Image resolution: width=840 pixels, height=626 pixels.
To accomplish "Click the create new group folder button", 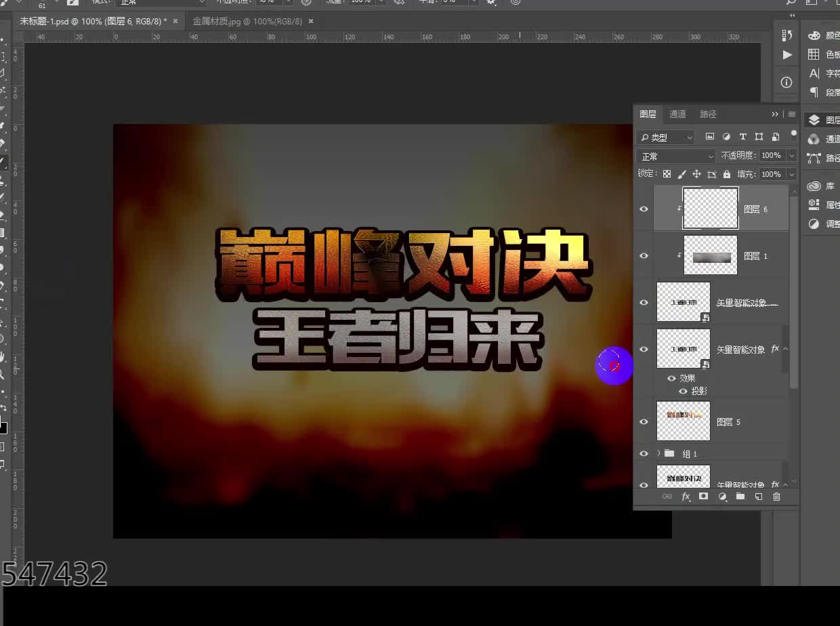I will tap(740, 497).
